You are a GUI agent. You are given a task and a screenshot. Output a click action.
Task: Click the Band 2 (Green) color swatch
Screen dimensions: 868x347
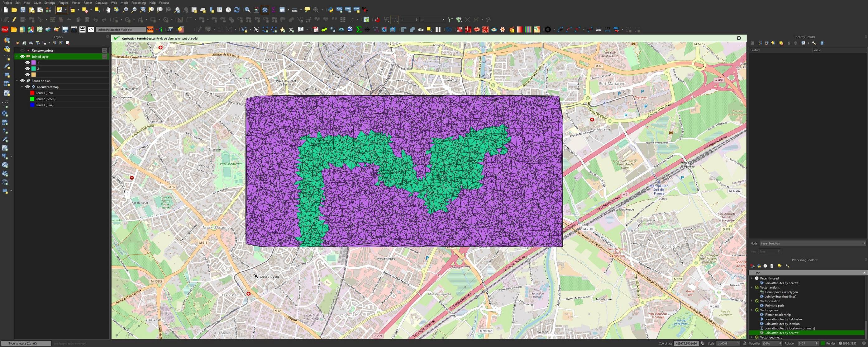tap(32, 99)
